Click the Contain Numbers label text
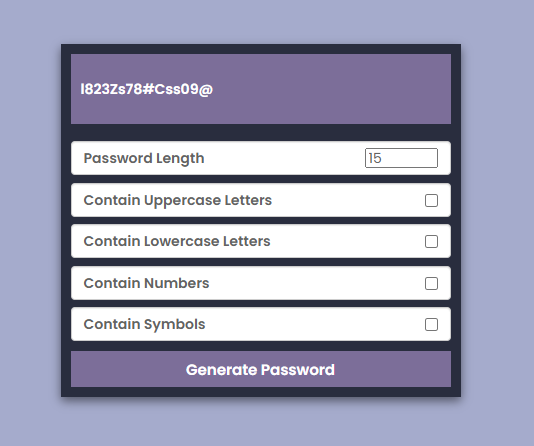Screen dimensions: 534x446 pyautogui.click(x=146, y=283)
